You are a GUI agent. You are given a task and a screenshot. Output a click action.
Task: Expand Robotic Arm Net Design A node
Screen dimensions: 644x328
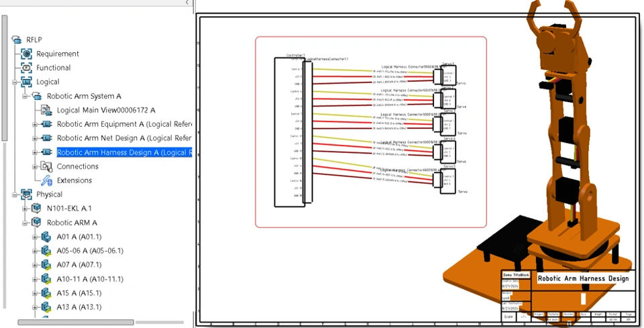34,138
